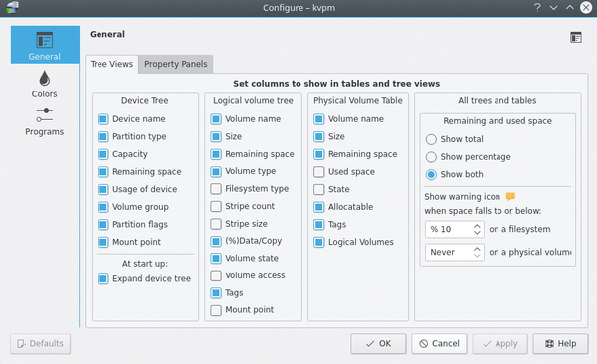
Task: Toggle Volume name in Logical volume tree
Action: [x=216, y=119]
